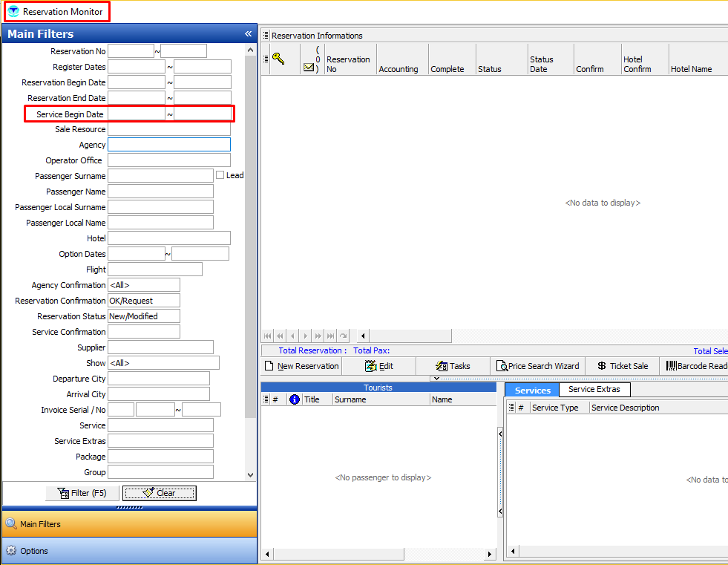This screenshot has width=728, height=565.
Task: Open Ticket Sale
Action: click(x=622, y=366)
